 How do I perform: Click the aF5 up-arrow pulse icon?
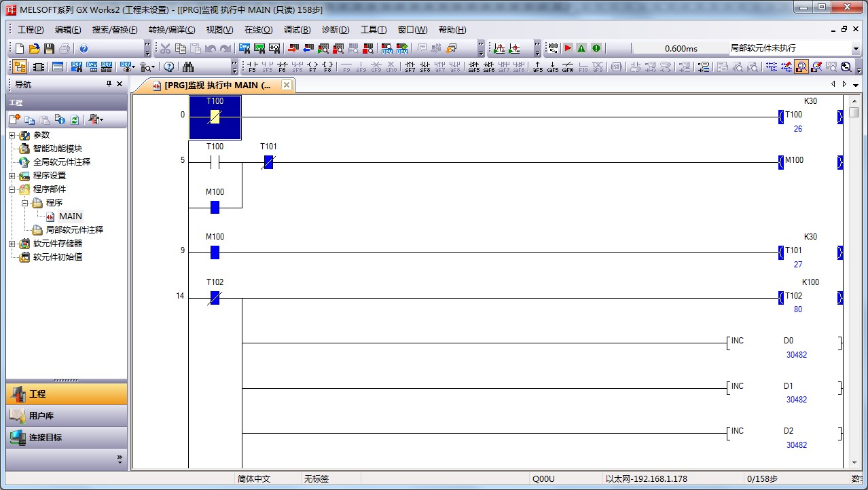click(538, 67)
